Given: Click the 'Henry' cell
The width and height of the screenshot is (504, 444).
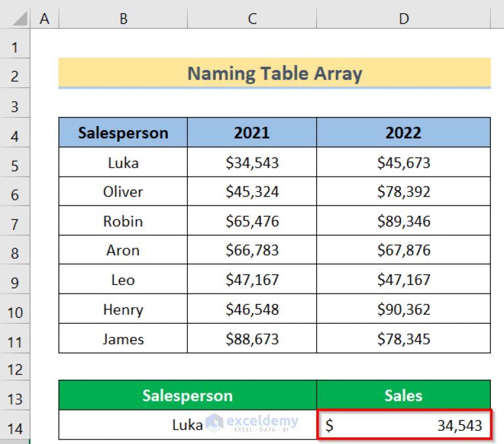Looking at the screenshot, I should pyautogui.click(x=123, y=309).
